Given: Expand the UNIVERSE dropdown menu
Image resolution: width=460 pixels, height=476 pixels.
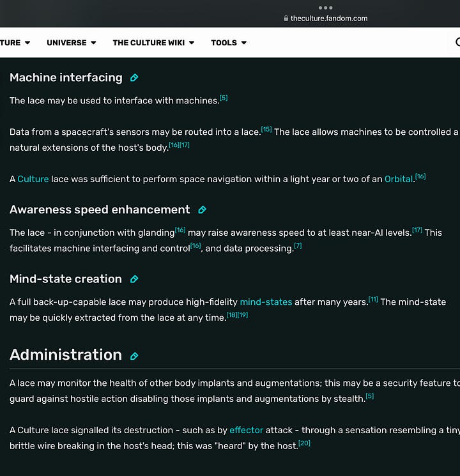Looking at the screenshot, I should 72,43.
